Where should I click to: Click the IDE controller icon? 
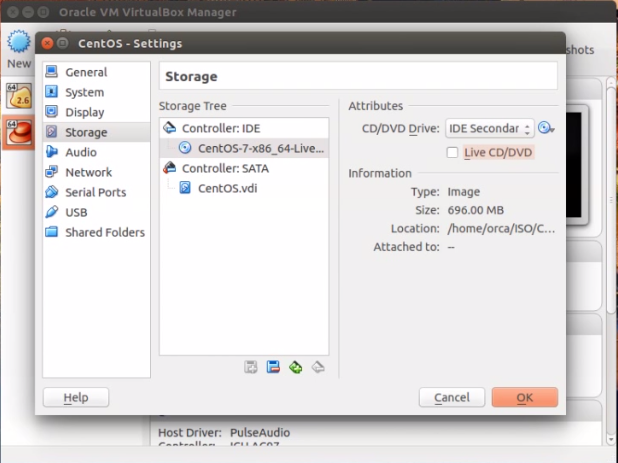[x=170, y=128]
